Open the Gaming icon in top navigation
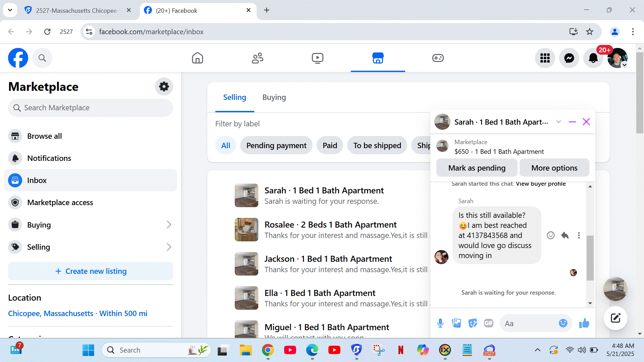This screenshot has height=362, width=644. [438, 58]
